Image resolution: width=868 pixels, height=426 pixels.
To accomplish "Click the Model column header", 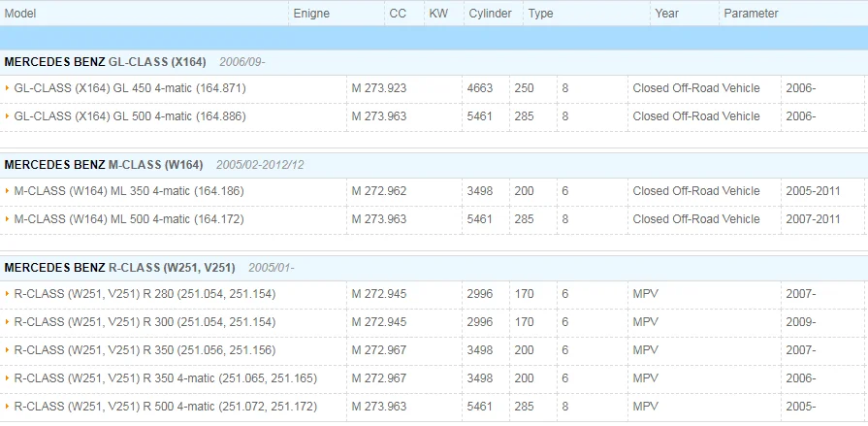I will coord(20,14).
